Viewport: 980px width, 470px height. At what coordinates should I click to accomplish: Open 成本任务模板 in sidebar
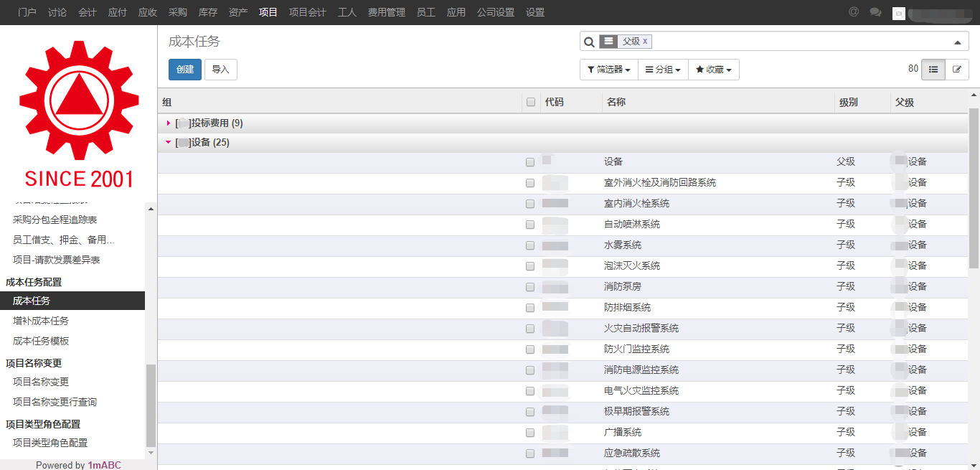coord(41,341)
